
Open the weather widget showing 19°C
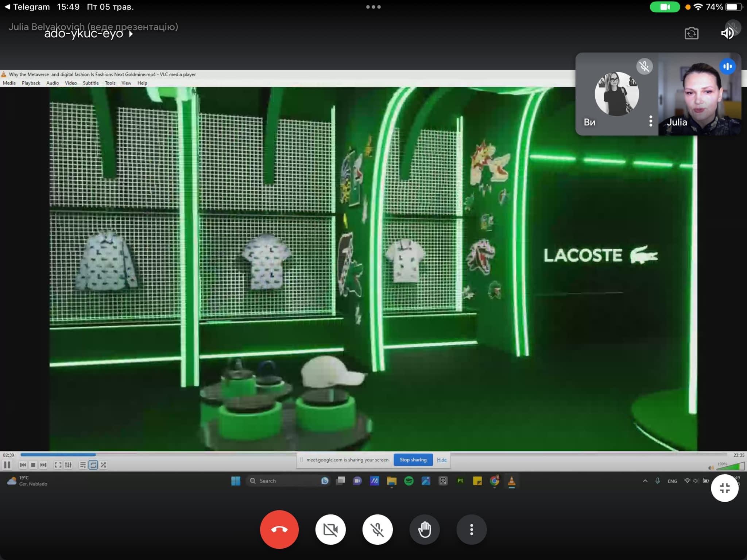27,481
